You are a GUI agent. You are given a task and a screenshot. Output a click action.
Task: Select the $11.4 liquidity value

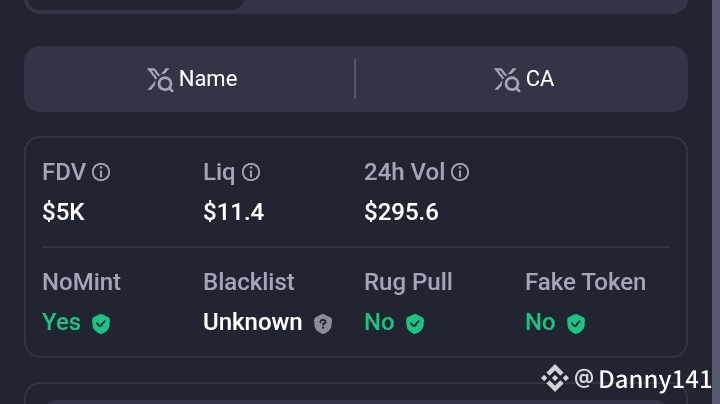(x=233, y=212)
